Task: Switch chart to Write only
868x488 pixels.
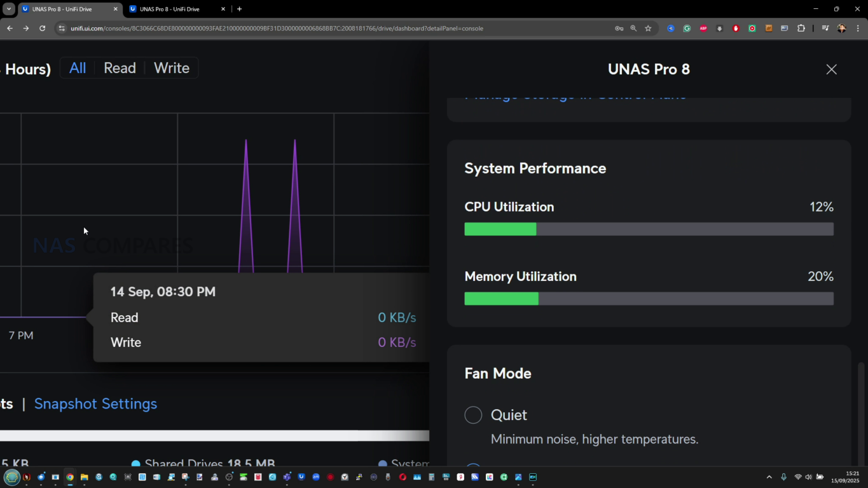Action: coord(172,68)
